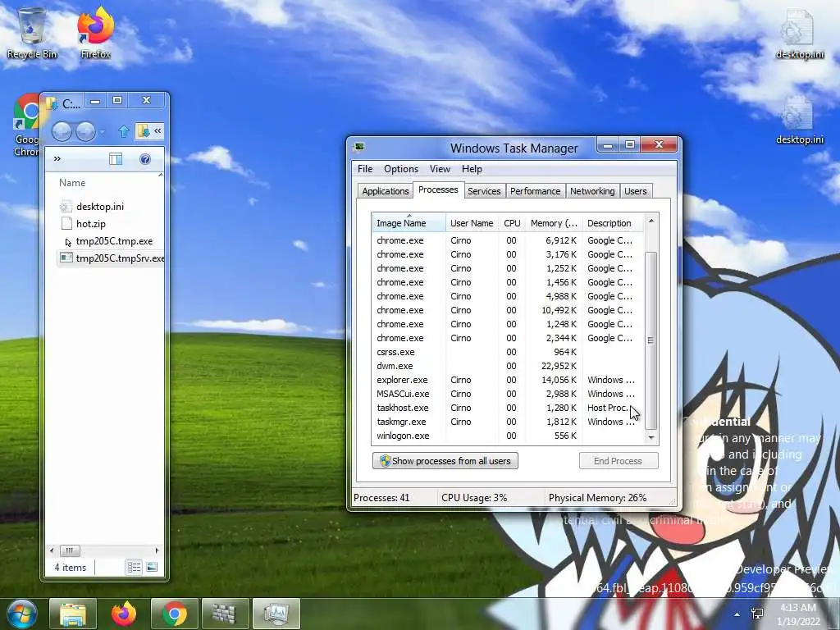Open Firefox from the taskbar
Screen dimensions: 840x630
(x=124, y=614)
